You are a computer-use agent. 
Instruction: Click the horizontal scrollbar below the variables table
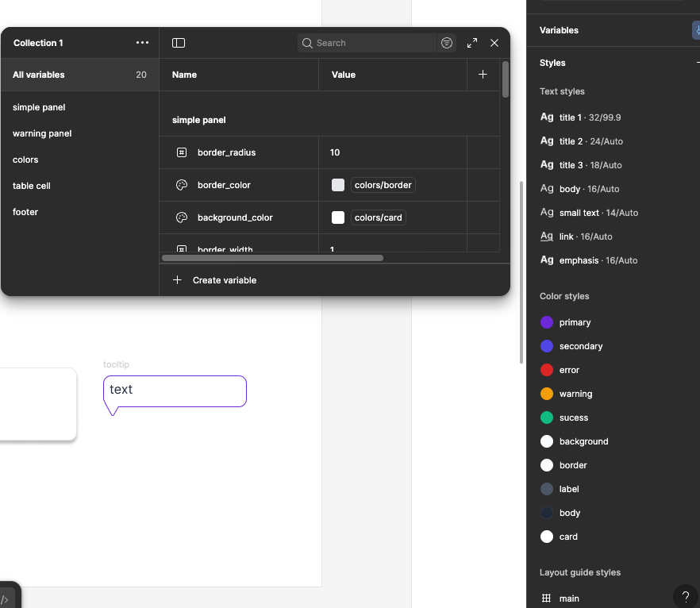(x=272, y=258)
